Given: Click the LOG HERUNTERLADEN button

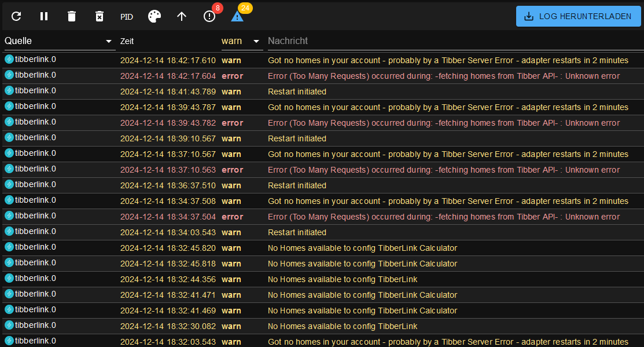Looking at the screenshot, I should [579, 16].
